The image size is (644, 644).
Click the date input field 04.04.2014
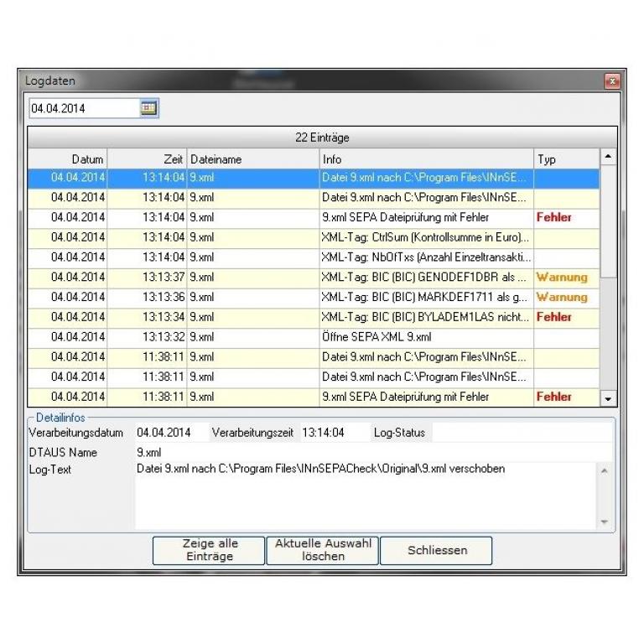click(x=82, y=108)
